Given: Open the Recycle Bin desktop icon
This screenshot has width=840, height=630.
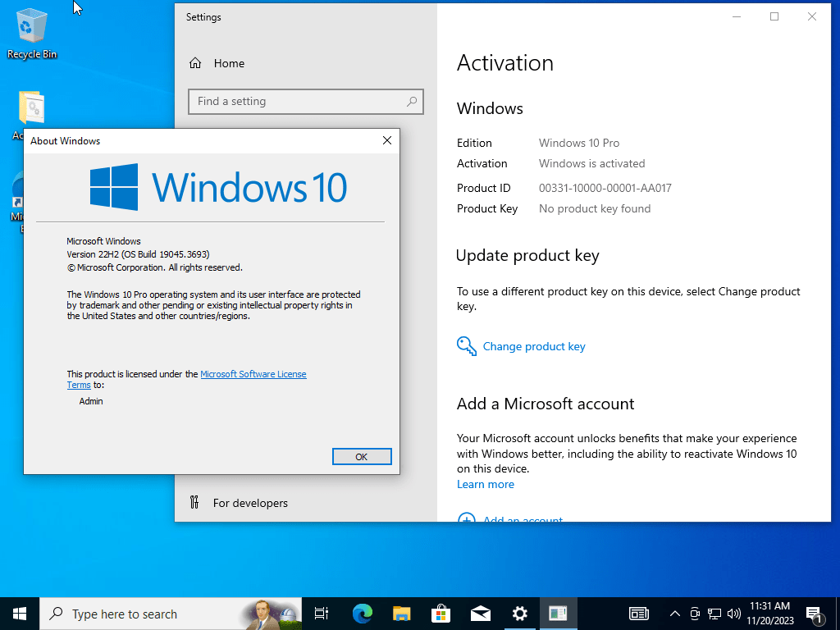Looking at the screenshot, I should click(x=32, y=33).
